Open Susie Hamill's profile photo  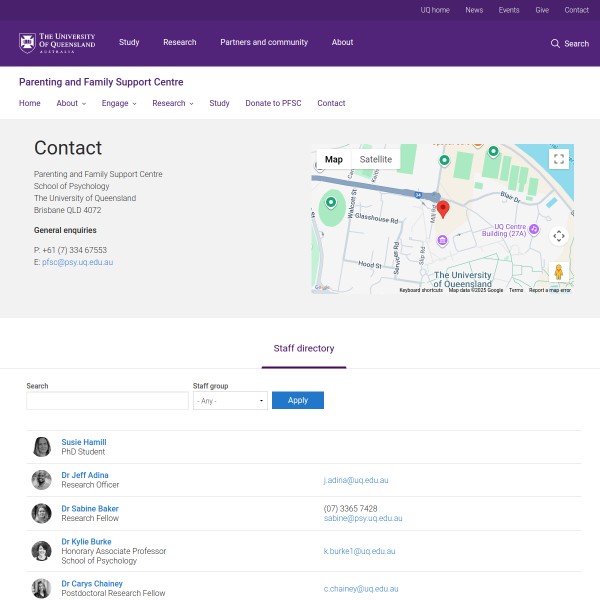pyautogui.click(x=42, y=447)
